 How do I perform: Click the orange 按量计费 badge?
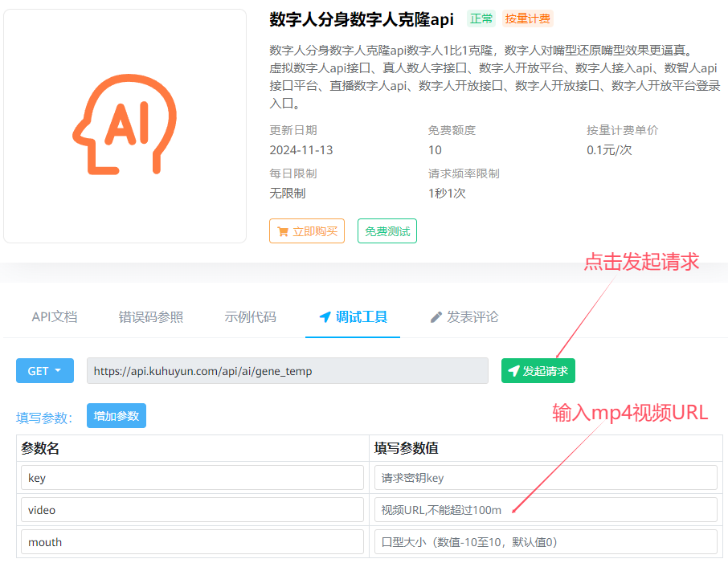tap(527, 19)
